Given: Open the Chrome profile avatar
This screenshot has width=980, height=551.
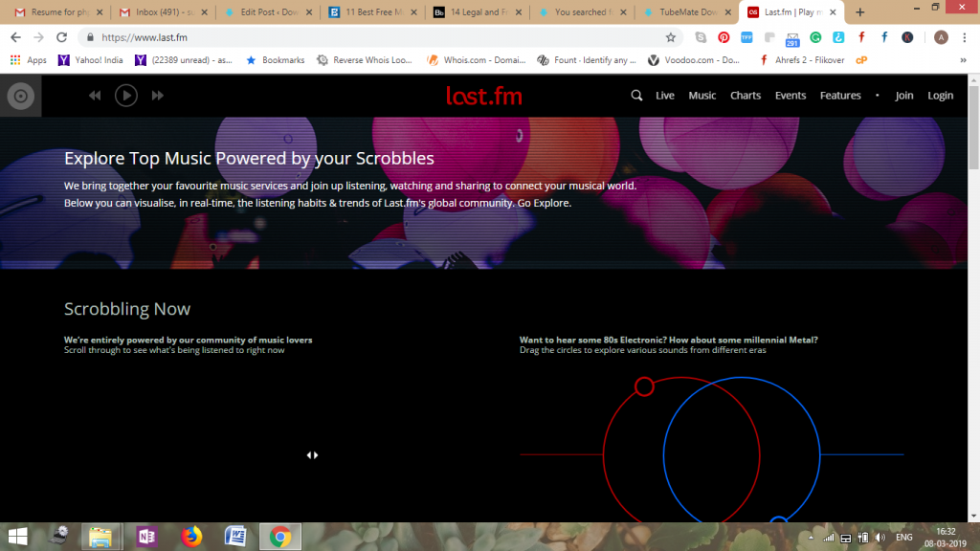Looking at the screenshot, I should pos(941,37).
